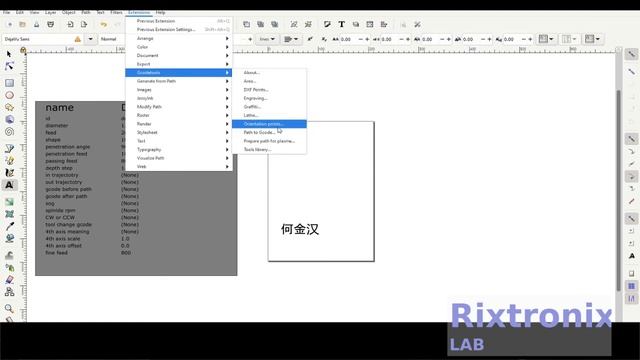This screenshot has height=360, width=640.
Task: Open the Help menu
Action: tap(160, 13)
